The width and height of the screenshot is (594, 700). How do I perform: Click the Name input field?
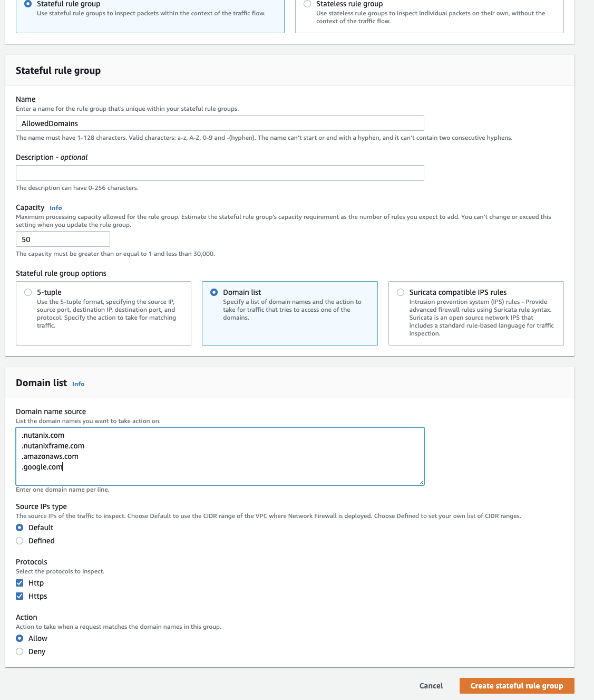point(220,123)
